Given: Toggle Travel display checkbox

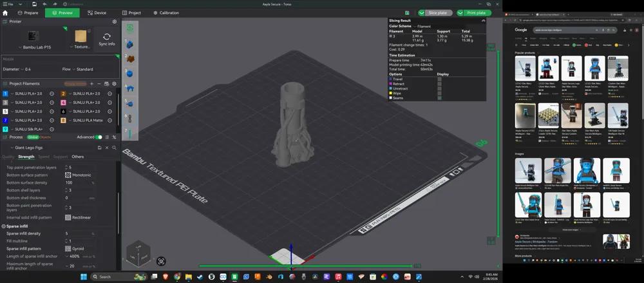Looking at the screenshot, I should coord(439,79).
